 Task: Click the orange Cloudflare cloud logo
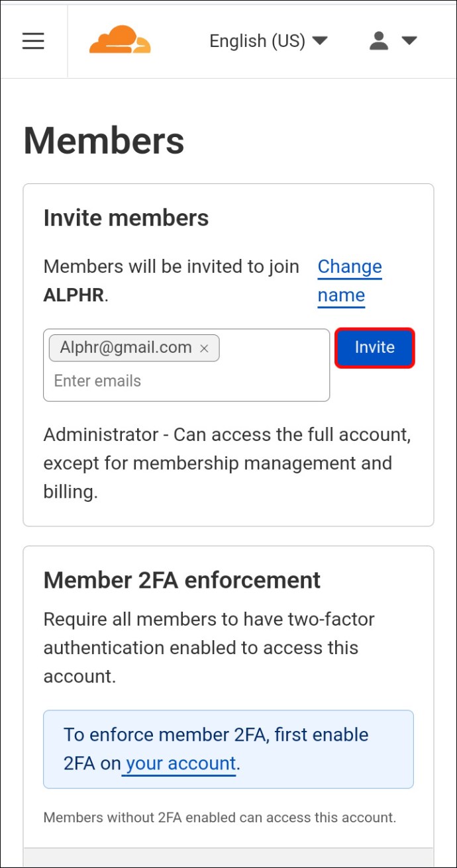(x=120, y=40)
